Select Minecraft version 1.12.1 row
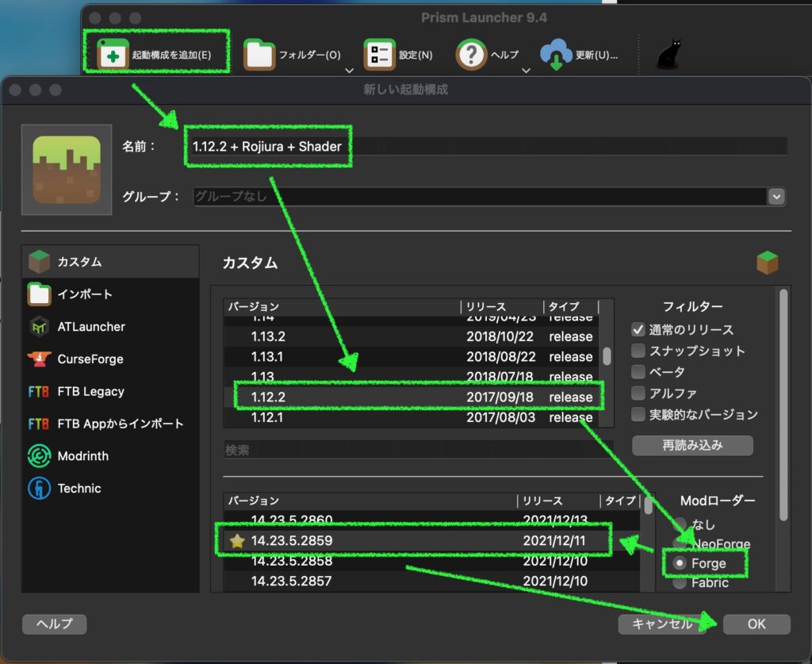The width and height of the screenshot is (812, 664). [x=412, y=417]
